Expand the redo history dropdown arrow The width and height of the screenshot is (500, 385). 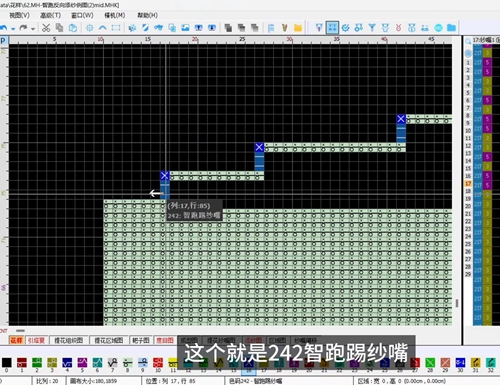click(x=33, y=29)
